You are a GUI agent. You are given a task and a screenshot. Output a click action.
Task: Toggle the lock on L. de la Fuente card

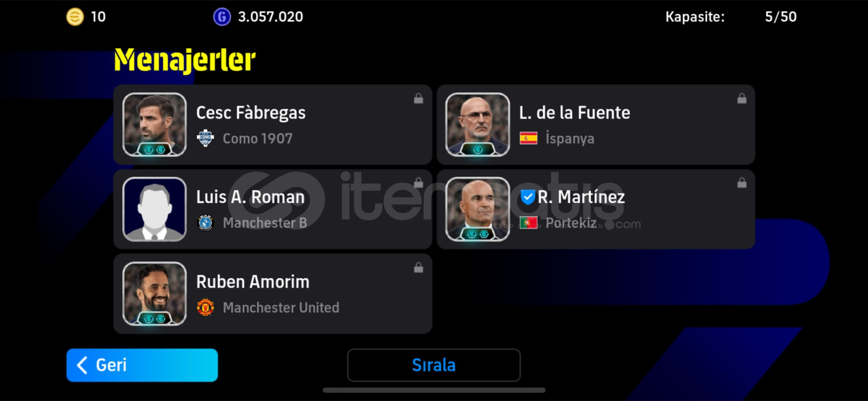(742, 99)
